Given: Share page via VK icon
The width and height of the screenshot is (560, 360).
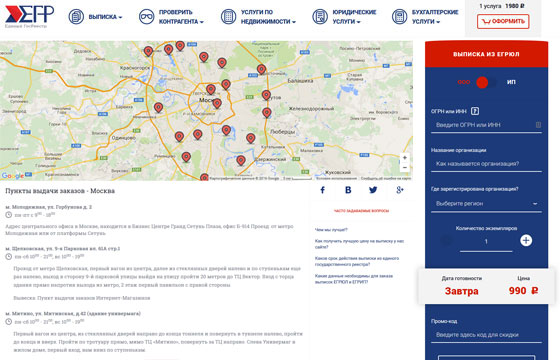Looking at the screenshot, I should tap(348, 190).
